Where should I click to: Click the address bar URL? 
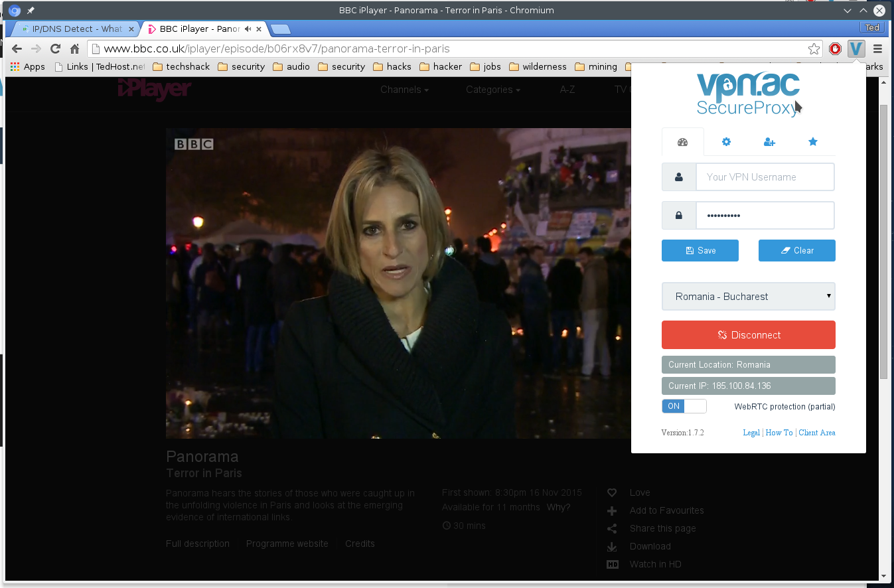(x=277, y=48)
